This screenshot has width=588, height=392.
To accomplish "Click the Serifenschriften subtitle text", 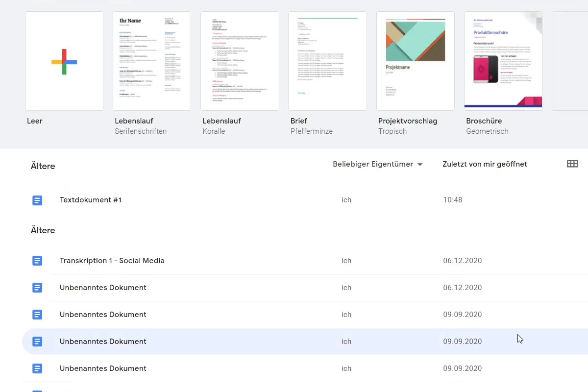I will pyautogui.click(x=141, y=131).
